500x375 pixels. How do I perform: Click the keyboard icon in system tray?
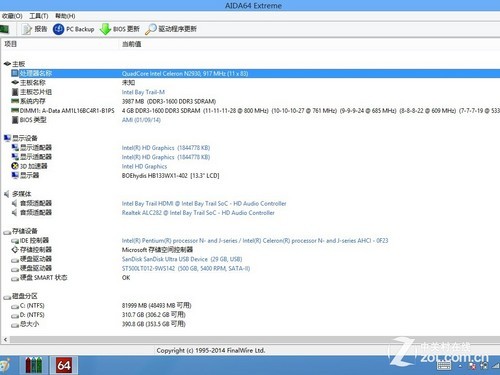pos(444,366)
